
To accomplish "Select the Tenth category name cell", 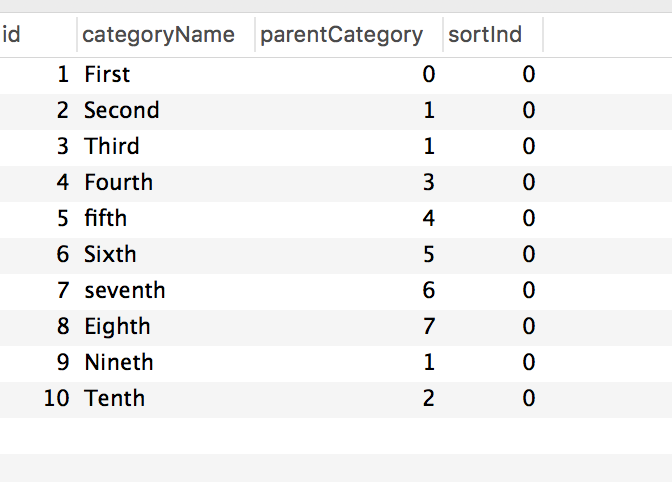I will [166, 398].
